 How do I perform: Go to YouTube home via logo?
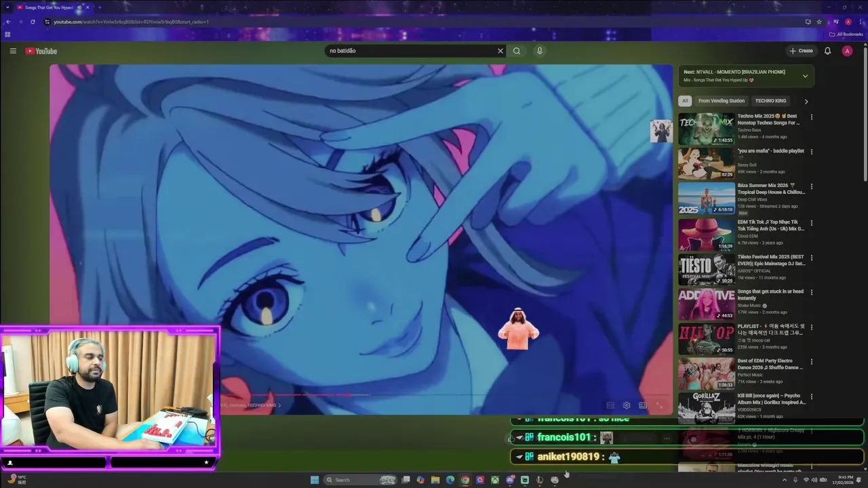coord(41,51)
